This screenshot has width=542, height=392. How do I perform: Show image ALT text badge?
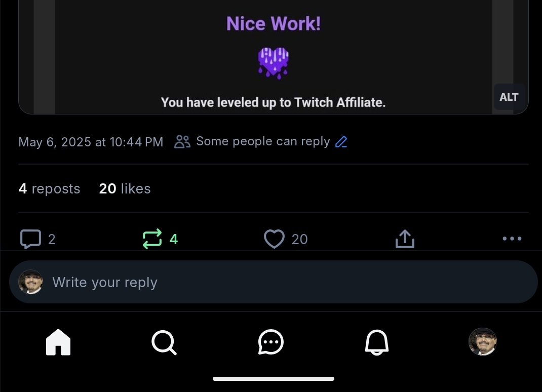(x=509, y=97)
